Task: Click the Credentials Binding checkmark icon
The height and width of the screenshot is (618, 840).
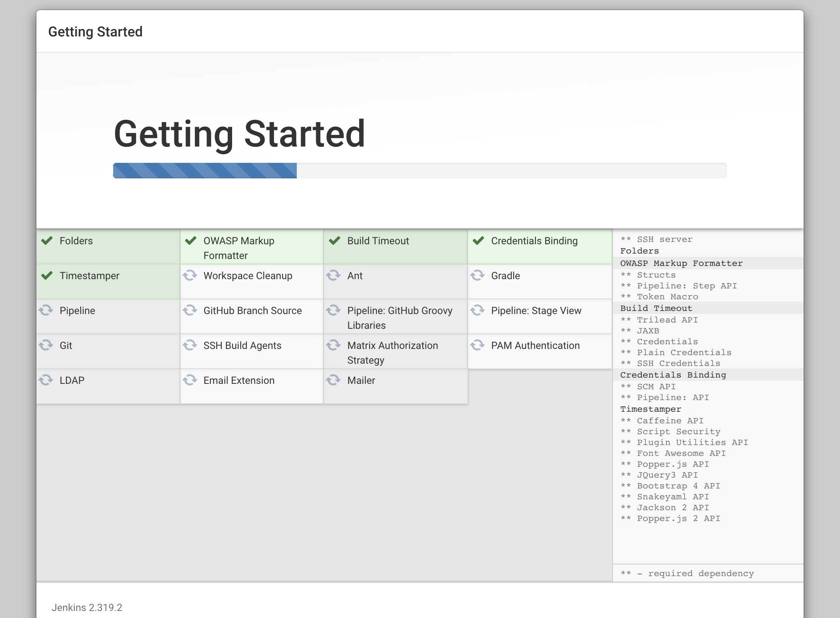Action: (x=479, y=241)
